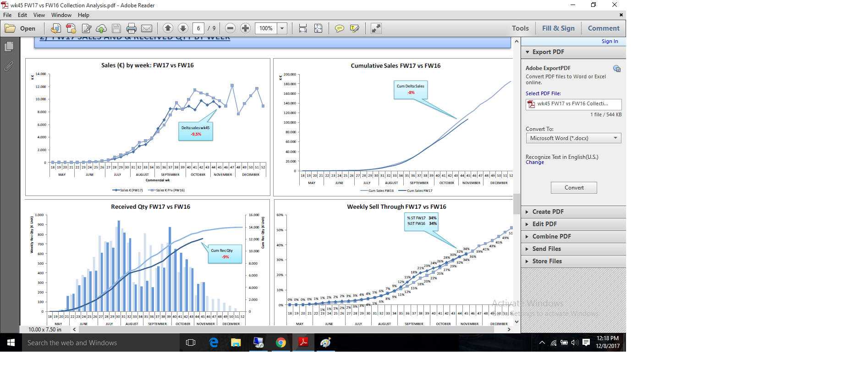Viewport: 868px width, 391px height.
Task: Click the Convert button
Action: (574, 188)
